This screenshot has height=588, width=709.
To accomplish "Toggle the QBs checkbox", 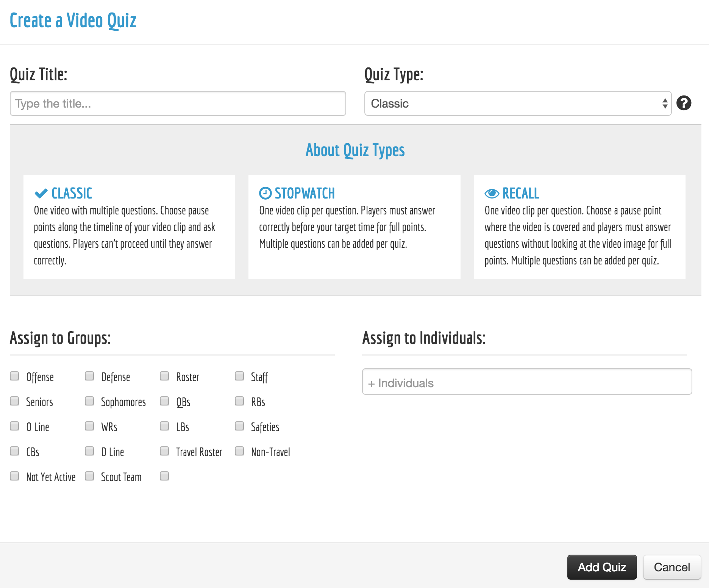I will point(164,401).
